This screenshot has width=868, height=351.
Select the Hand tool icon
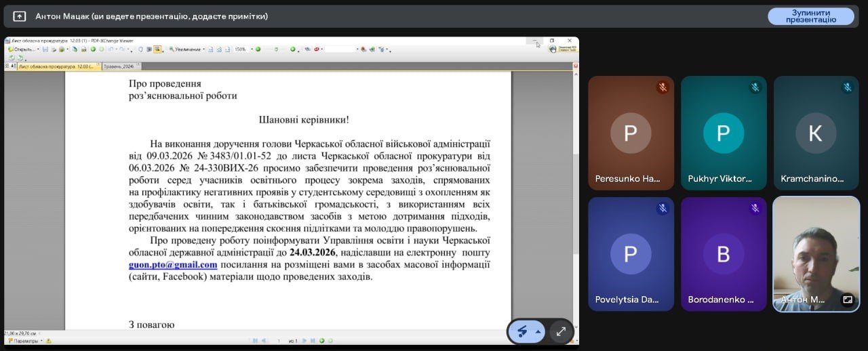click(x=140, y=49)
